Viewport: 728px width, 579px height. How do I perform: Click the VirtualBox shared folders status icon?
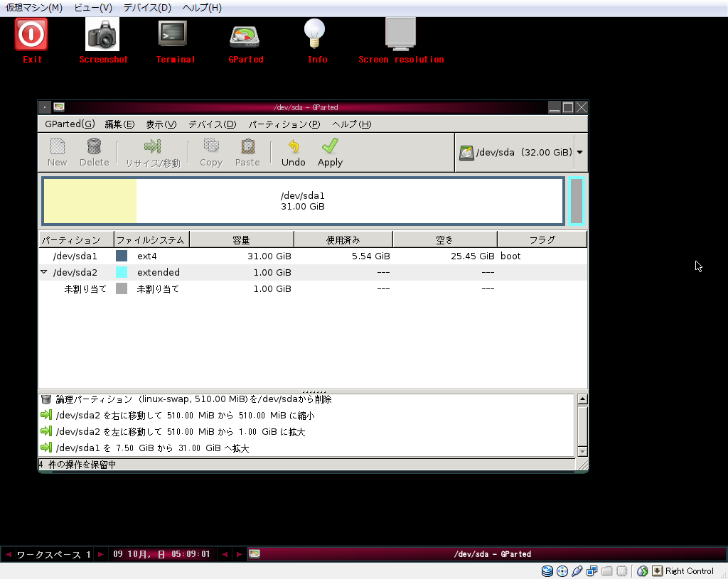(x=607, y=571)
